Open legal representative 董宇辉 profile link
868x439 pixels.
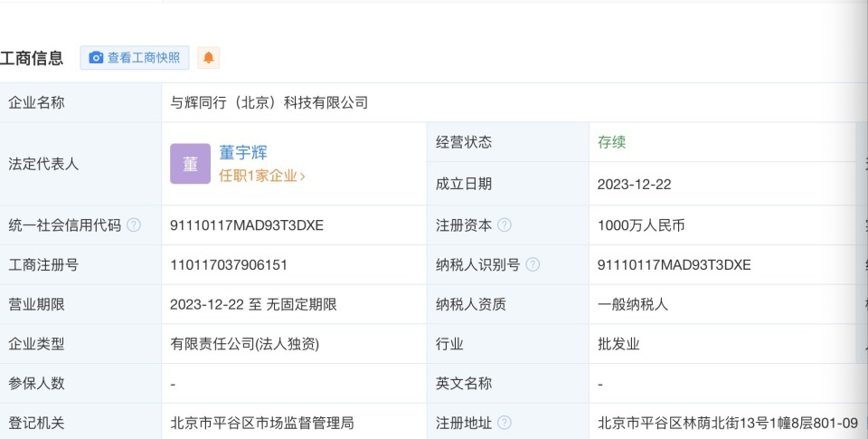[243, 152]
